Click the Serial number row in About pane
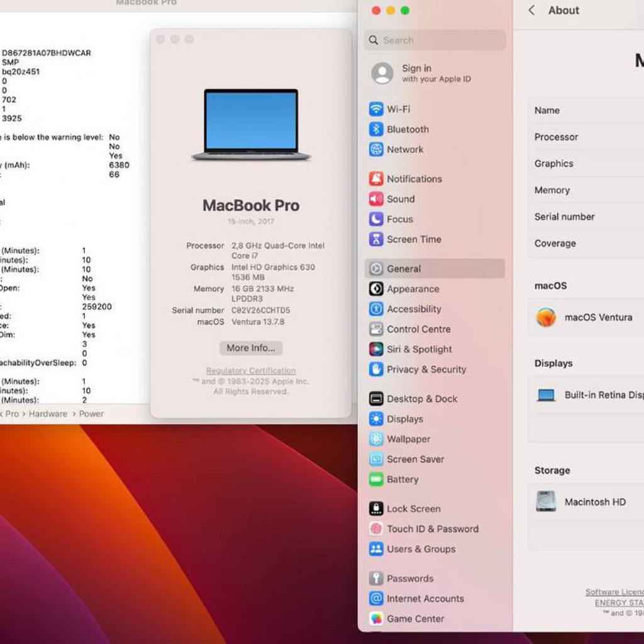The width and height of the screenshot is (644, 644). point(586,217)
